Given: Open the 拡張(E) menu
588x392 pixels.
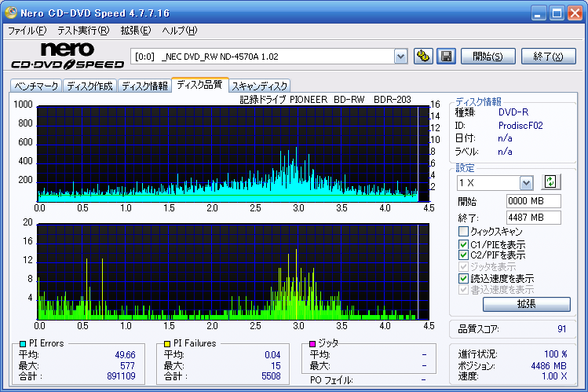Looking at the screenshot, I should point(136,31).
